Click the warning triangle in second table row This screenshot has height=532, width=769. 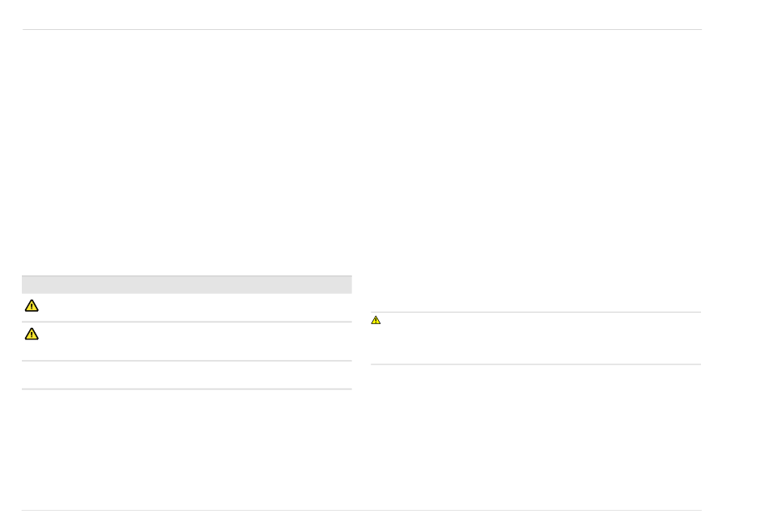(32, 334)
